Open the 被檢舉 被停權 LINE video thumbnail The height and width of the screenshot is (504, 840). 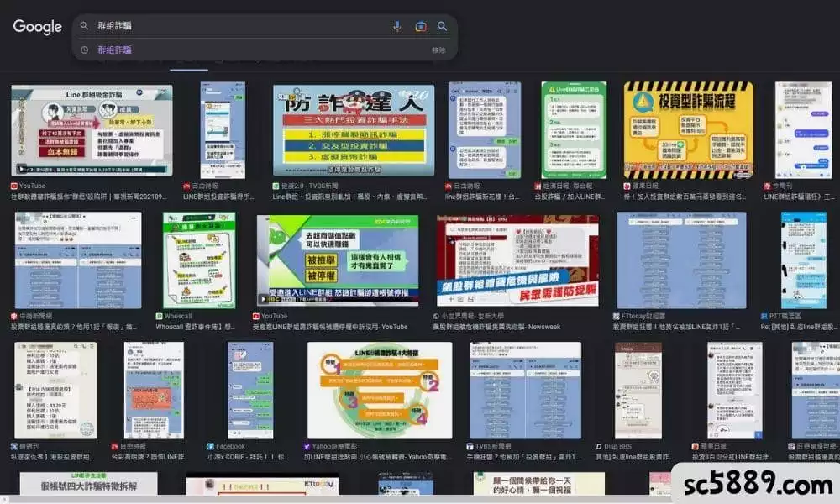pos(338,261)
